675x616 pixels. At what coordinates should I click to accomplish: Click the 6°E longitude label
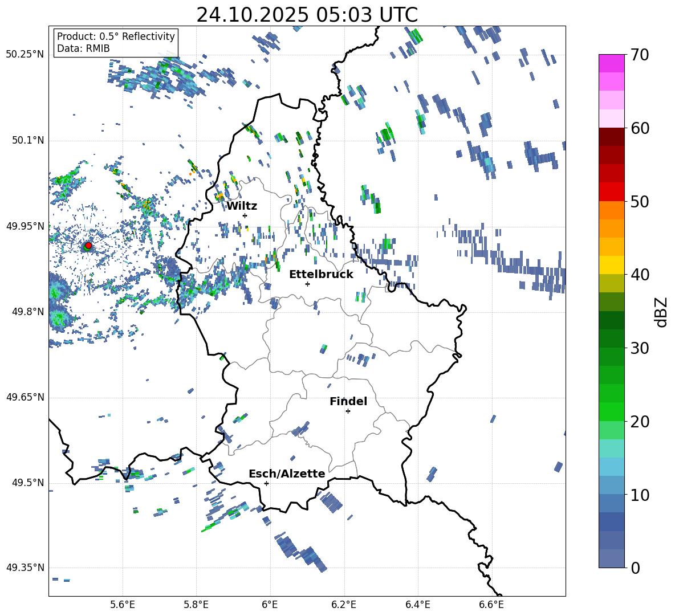[270, 605]
